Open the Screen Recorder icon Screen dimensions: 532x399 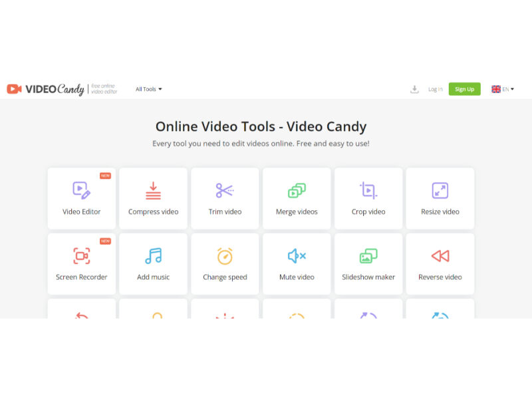(81, 255)
